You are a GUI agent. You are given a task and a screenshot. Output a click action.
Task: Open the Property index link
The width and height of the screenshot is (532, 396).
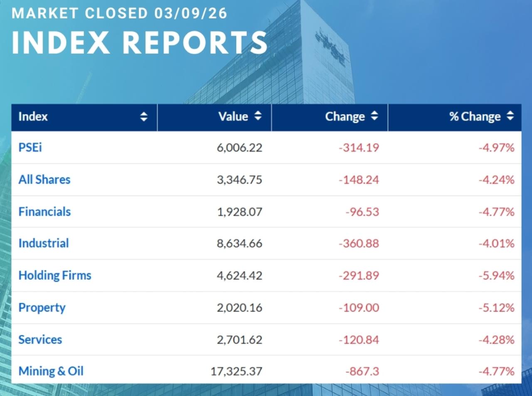(x=42, y=307)
